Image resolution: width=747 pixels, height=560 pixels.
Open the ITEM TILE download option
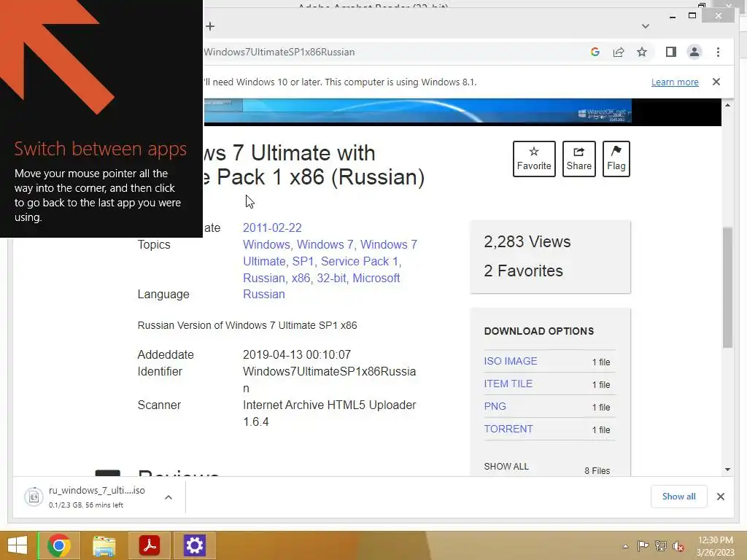point(508,384)
